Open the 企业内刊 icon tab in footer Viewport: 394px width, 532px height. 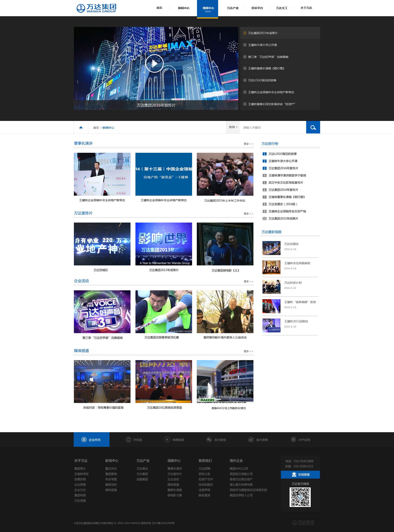(84, 439)
